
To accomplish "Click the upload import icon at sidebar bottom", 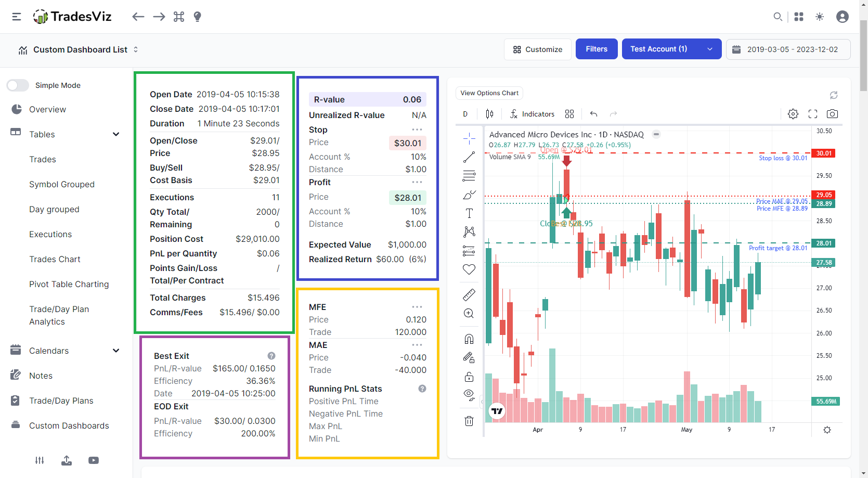I will 67,460.
